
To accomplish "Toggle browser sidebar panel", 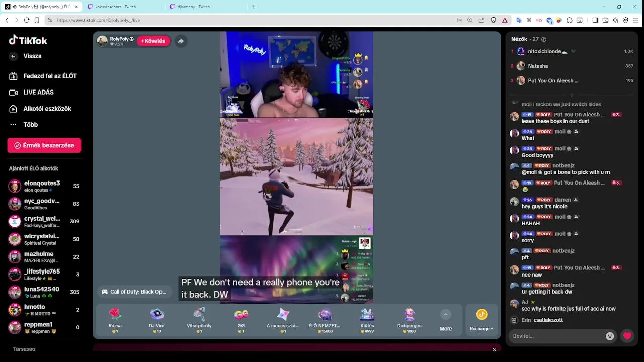I will pyautogui.click(x=595, y=20).
